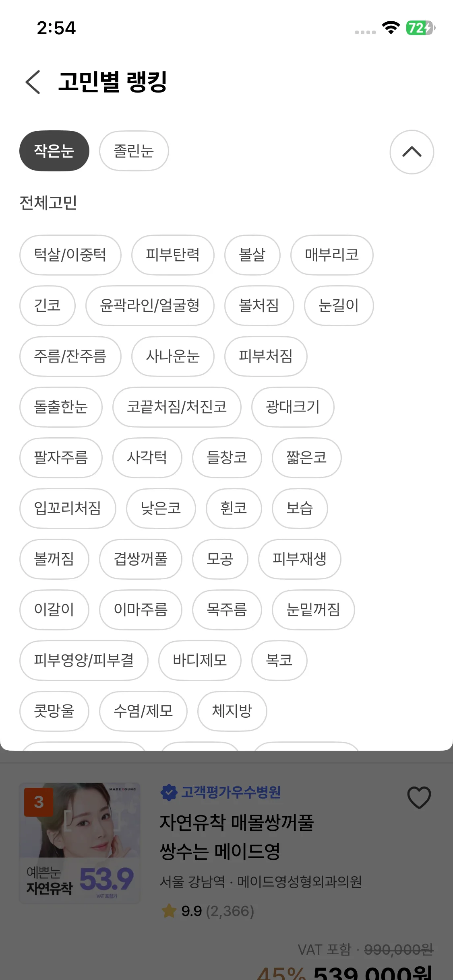Tap the orange rank 3 badge
This screenshot has width=453, height=980.
39,802
